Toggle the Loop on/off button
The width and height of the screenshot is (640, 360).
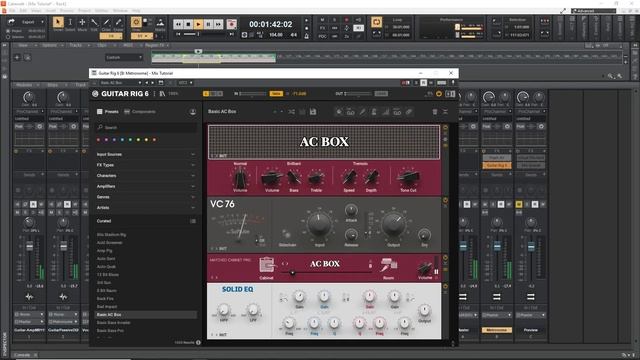(x=376, y=22)
